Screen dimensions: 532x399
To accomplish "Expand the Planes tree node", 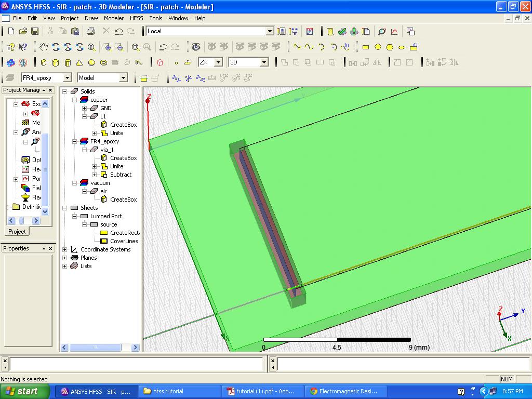I will click(x=64, y=258).
